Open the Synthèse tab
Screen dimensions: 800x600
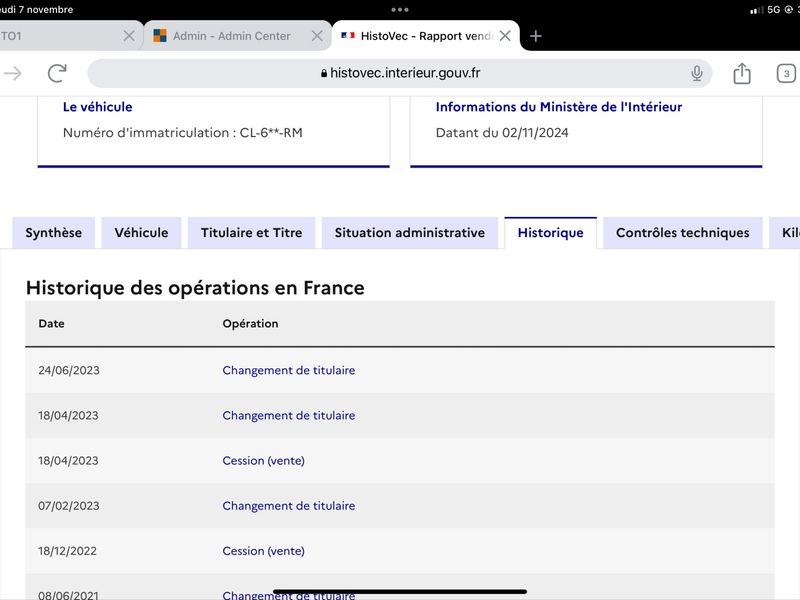coord(54,233)
